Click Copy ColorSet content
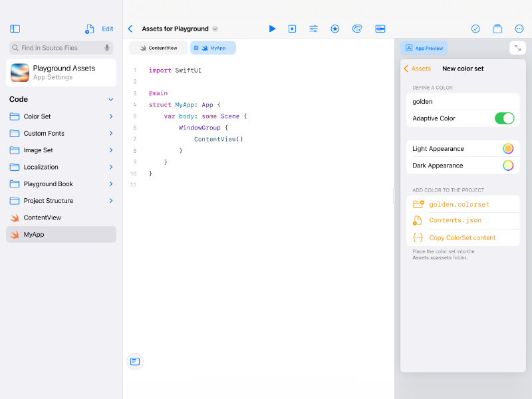The image size is (532, 399). (x=462, y=237)
